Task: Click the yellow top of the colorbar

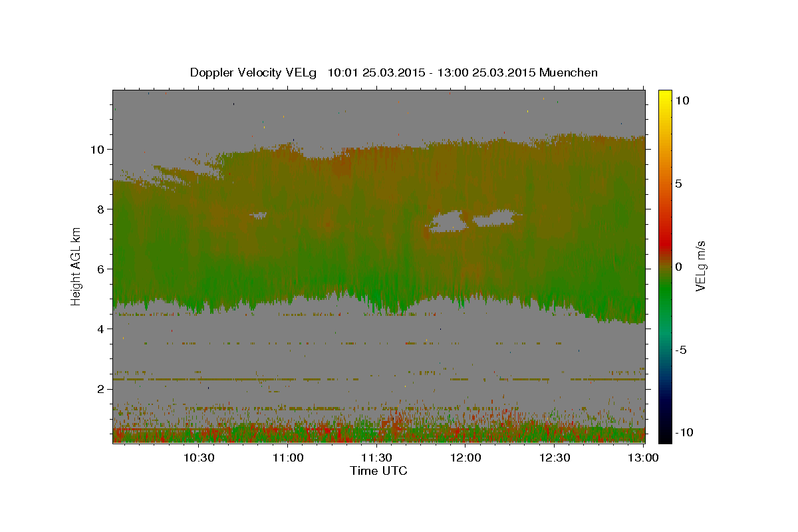Action: tap(664, 95)
